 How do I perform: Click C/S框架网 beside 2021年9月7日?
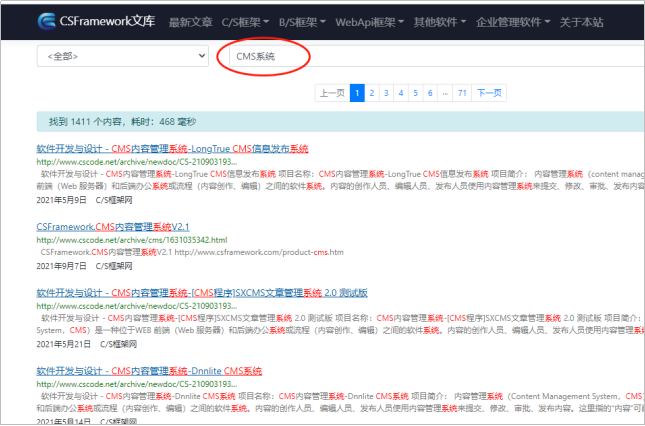click(114, 266)
